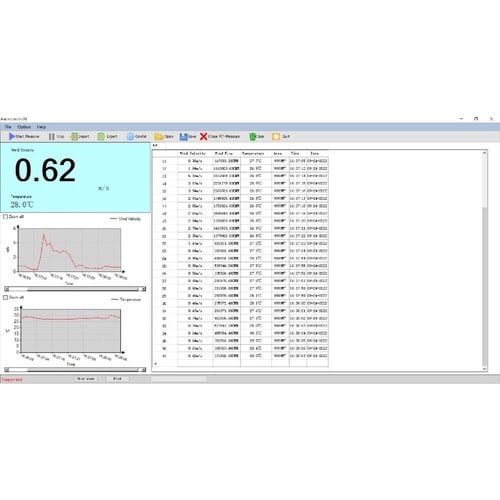
Task: Click the temperature chart scrollbar thumb
Action: pyautogui.click(x=83, y=370)
